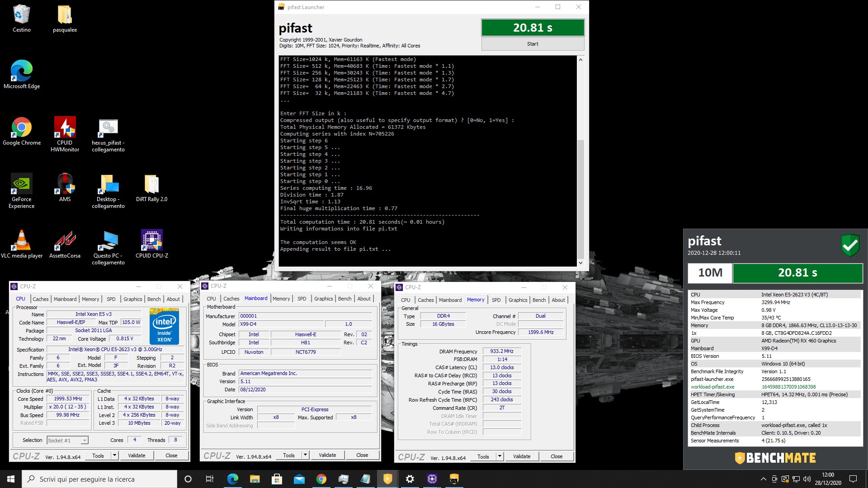The width and height of the screenshot is (868, 488).
Task: Click Validate in the middle CPU-Z window
Action: click(327, 455)
